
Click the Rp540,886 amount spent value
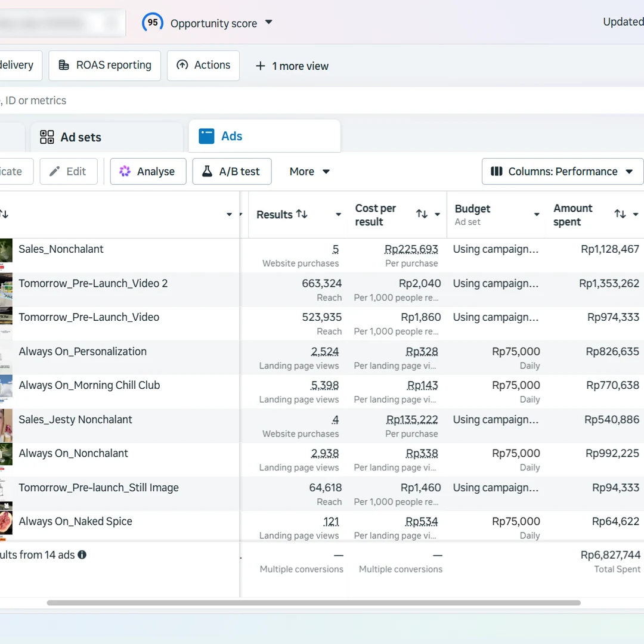point(612,419)
